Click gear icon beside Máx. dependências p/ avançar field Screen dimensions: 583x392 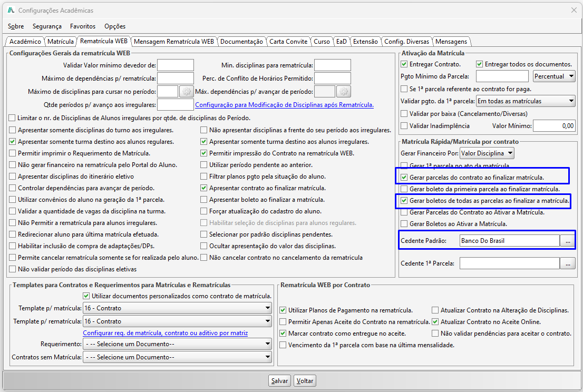point(344,91)
